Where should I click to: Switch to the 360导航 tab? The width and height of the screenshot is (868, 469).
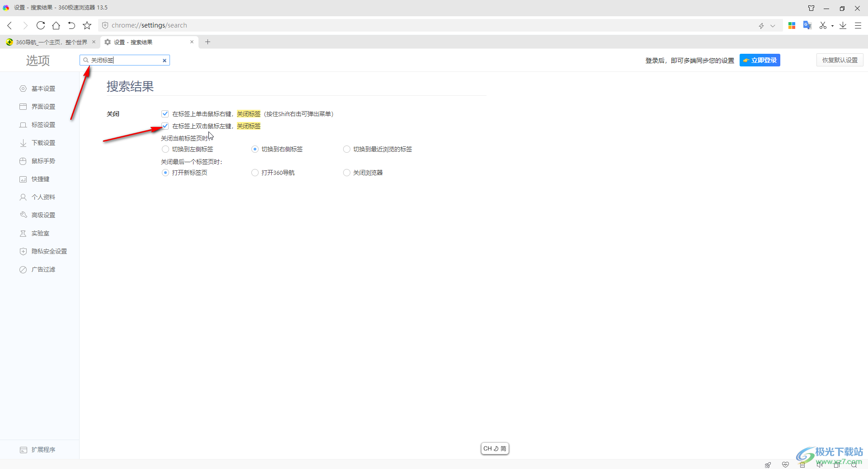pos(51,42)
